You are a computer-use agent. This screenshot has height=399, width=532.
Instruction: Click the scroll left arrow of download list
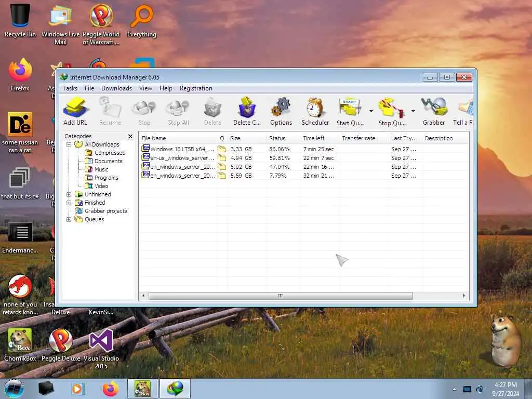(x=143, y=296)
